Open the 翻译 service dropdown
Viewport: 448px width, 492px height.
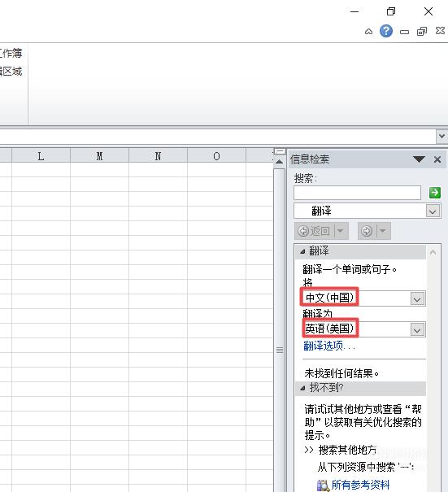pyautogui.click(x=433, y=211)
